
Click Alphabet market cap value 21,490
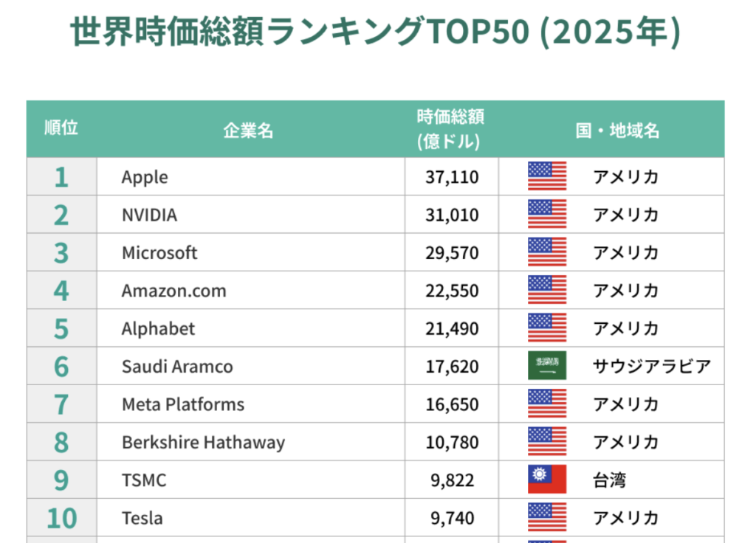coord(452,328)
